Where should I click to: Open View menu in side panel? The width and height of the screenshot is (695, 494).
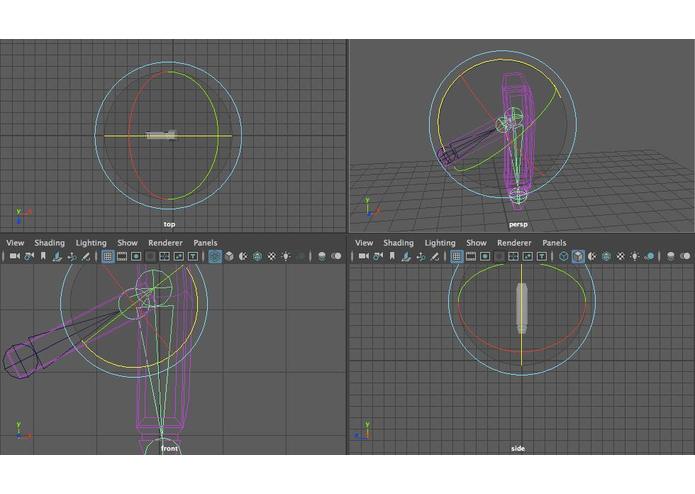[x=364, y=243]
